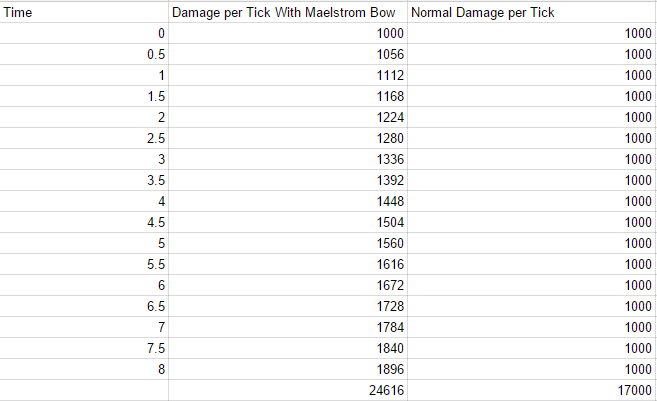
Task: Click the cell containing 24616
Action: (288, 391)
